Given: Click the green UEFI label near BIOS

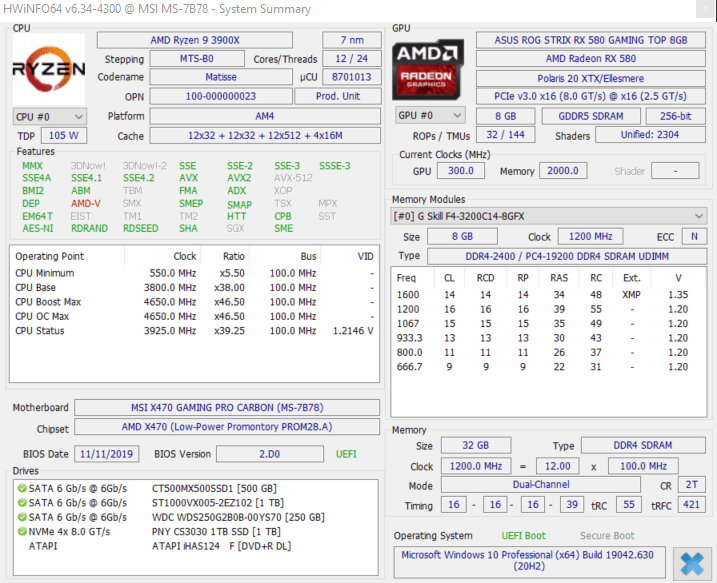Looking at the screenshot, I should click(346, 454).
